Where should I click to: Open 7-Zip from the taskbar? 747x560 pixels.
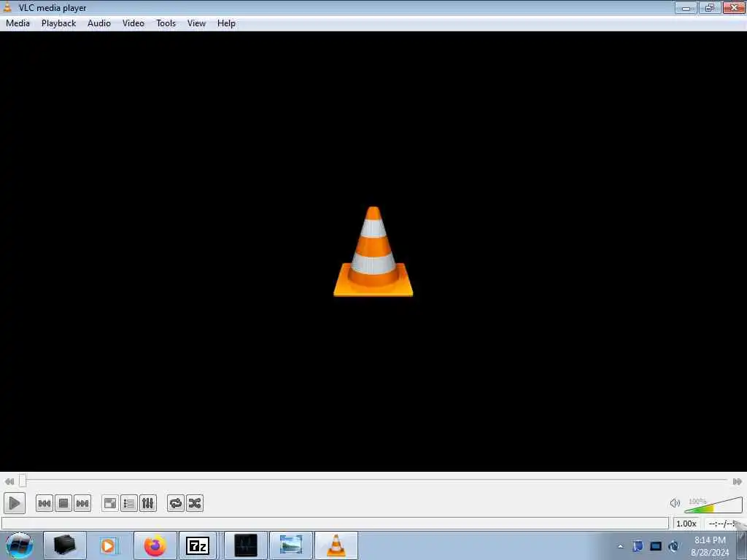198,545
